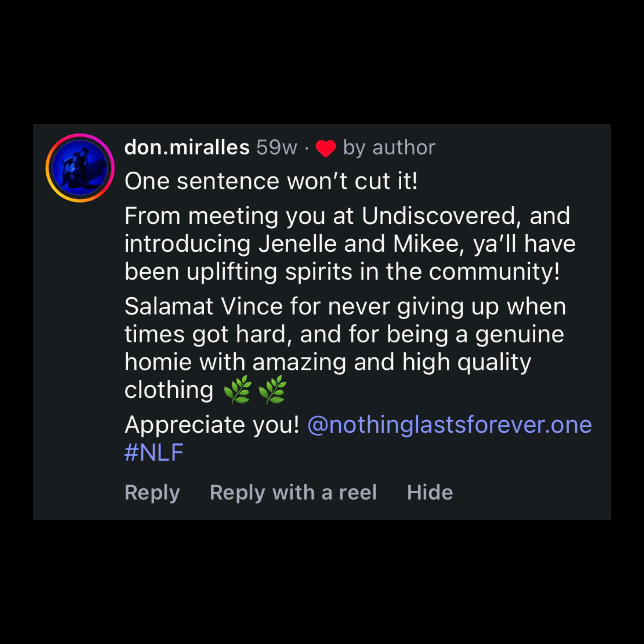The height and width of the screenshot is (644, 644).
Task: Open the @nothinglastsforever.one mention
Action: (x=450, y=425)
